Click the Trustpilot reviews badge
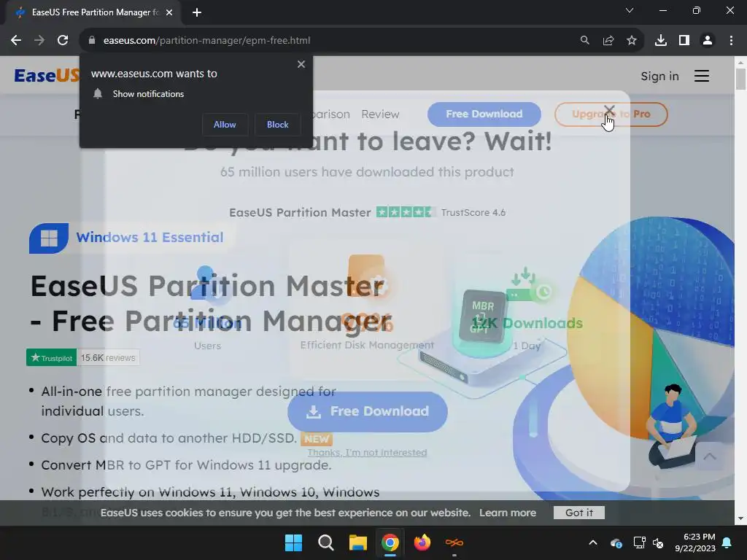Viewport: 747px width, 560px height. point(83,357)
